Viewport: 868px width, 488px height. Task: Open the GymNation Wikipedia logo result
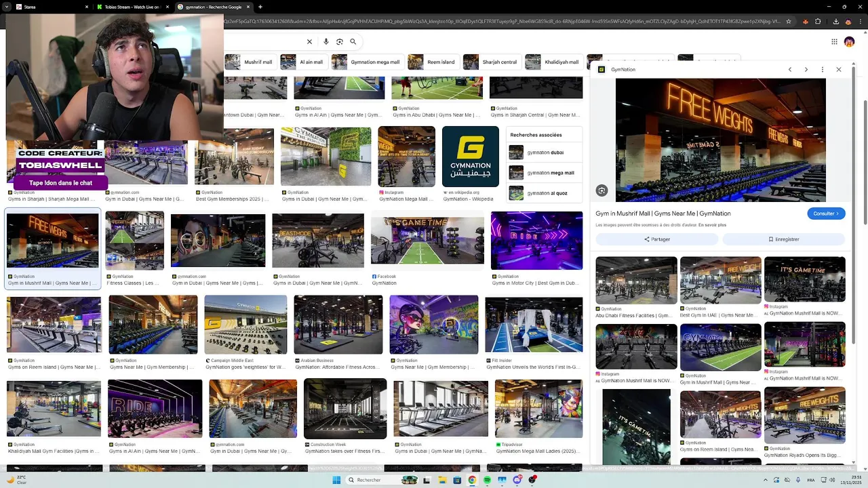[x=471, y=157]
